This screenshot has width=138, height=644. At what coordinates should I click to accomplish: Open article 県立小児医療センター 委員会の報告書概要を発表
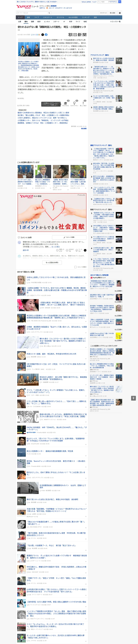[x=50, y=451]
